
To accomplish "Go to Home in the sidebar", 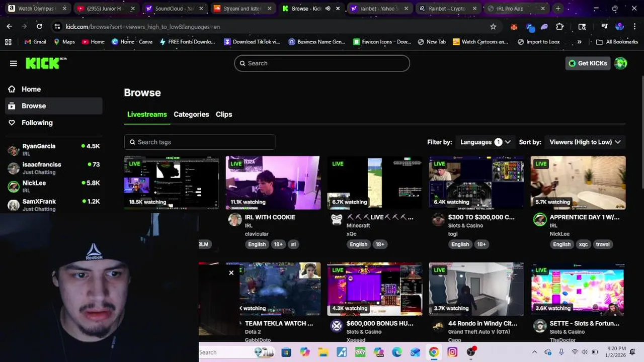I will pos(53,89).
